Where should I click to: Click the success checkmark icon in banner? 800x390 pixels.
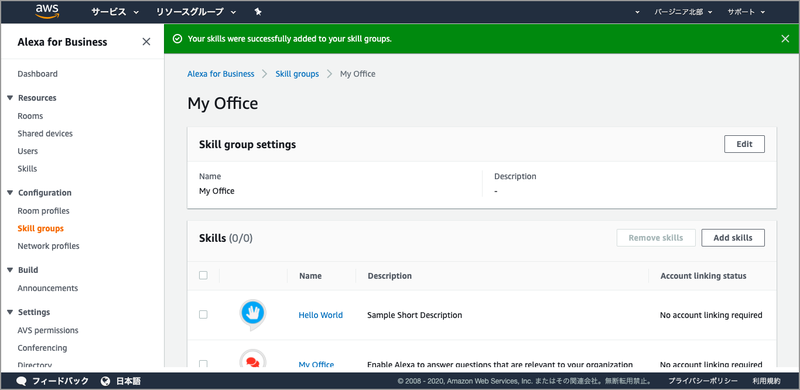pyautogui.click(x=178, y=39)
